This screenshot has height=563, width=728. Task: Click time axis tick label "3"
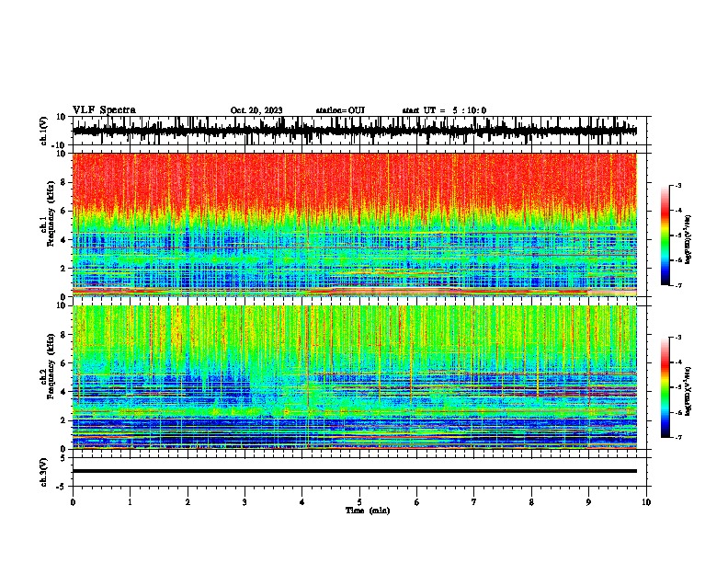[245, 502]
